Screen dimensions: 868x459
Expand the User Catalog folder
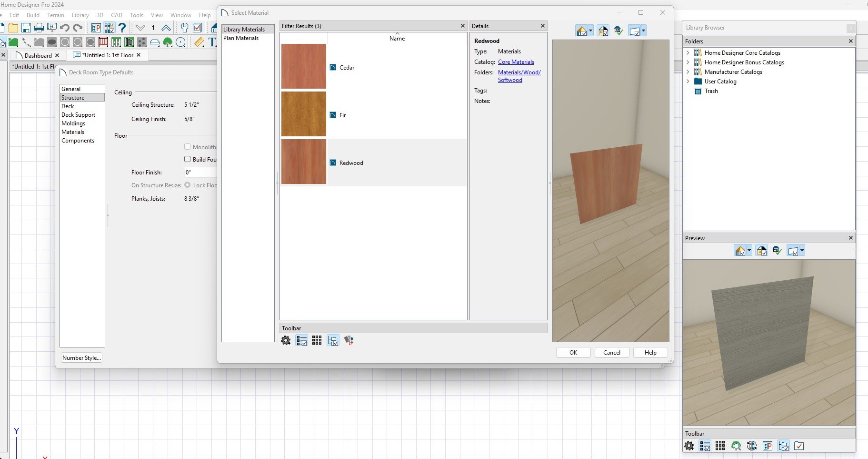click(688, 82)
